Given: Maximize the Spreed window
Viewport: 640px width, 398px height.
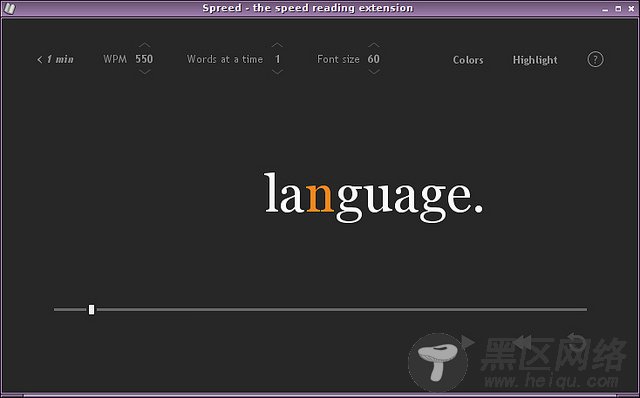Looking at the screenshot, I should coord(618,9).
